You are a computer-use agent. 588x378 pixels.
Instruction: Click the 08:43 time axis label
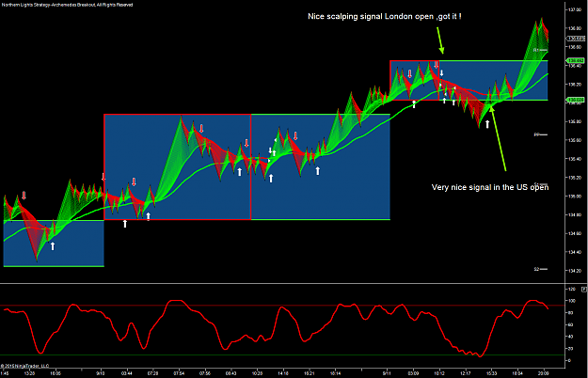(231, 373)
